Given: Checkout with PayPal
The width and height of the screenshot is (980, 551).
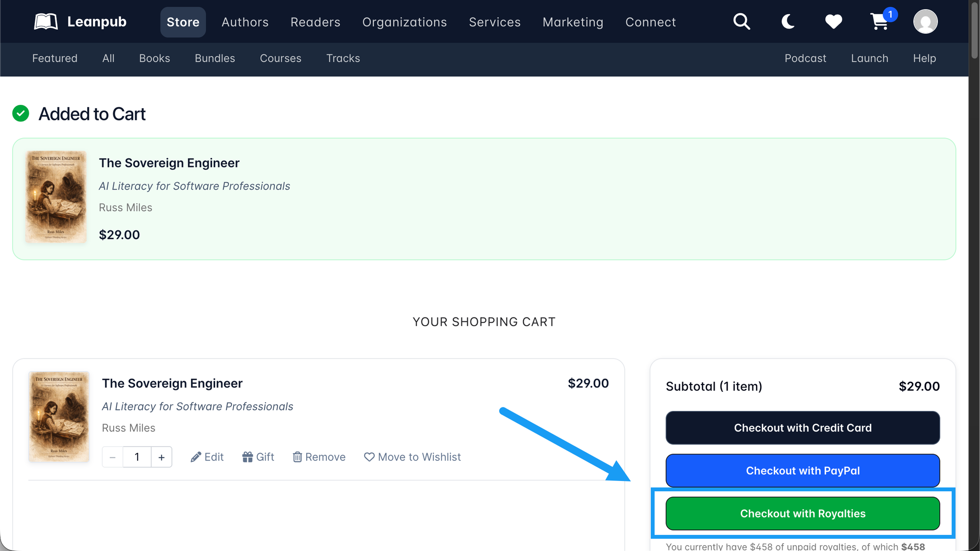Looking at the screenshot, I should tap(803, 471).
